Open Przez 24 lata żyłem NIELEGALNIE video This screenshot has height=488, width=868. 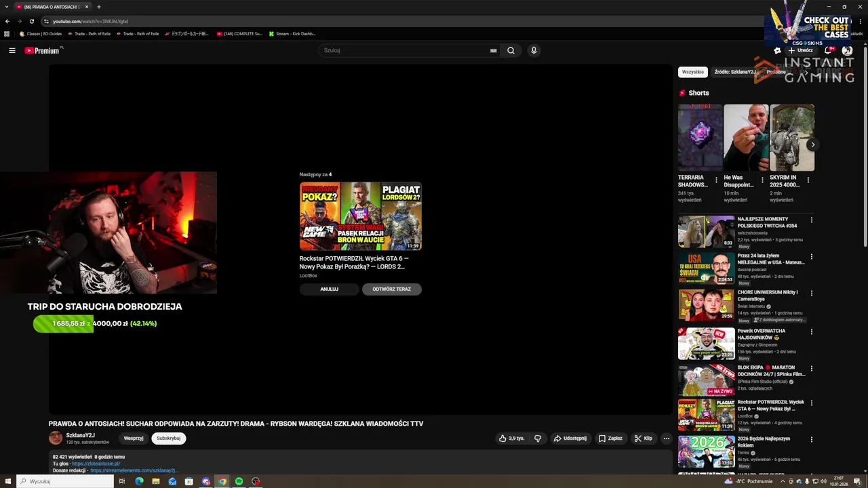click(x=706, y=268)
